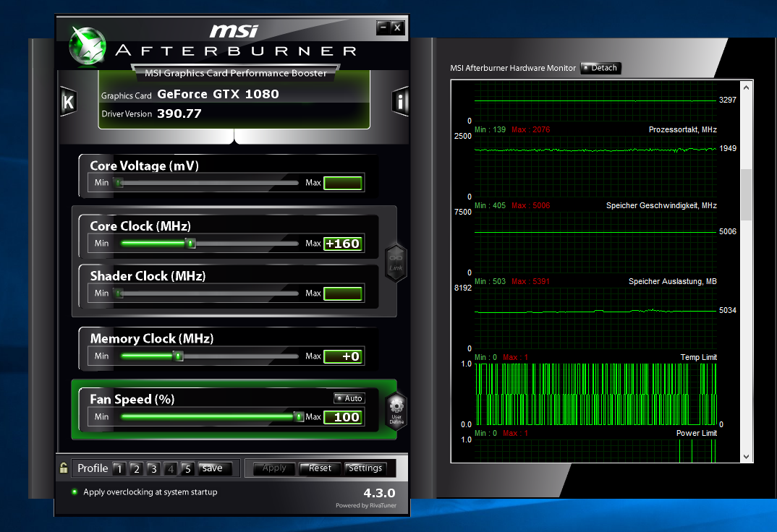The width and height of the screenshot is (777, 532).
Task: Click the Memory Clock slider handle
Action: (179, 356)
